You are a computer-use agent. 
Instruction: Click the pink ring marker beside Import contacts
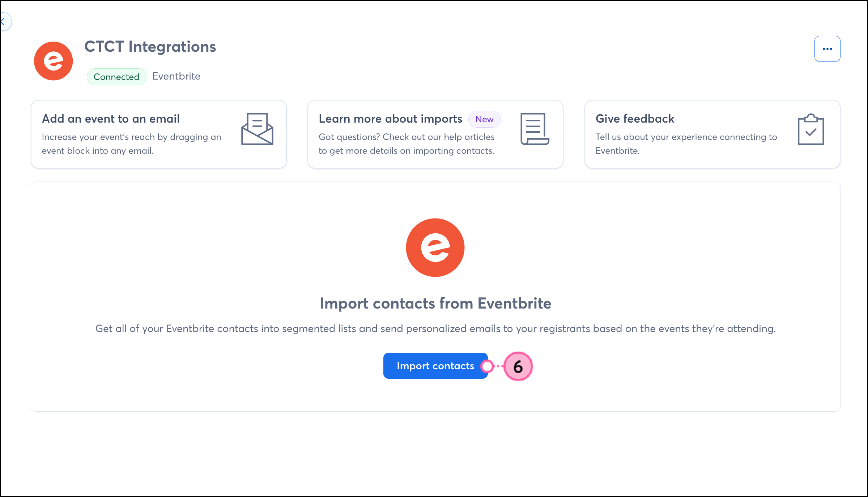coord(487,366)
